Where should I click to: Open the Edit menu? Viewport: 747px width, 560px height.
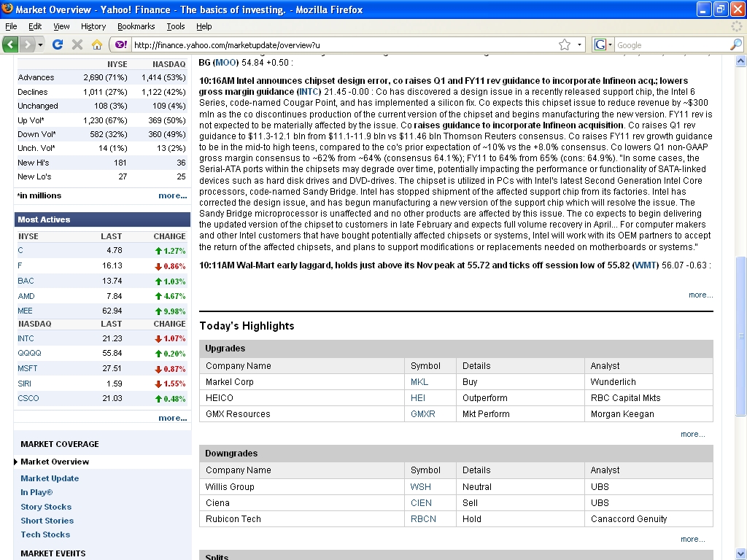click(35, 26)
